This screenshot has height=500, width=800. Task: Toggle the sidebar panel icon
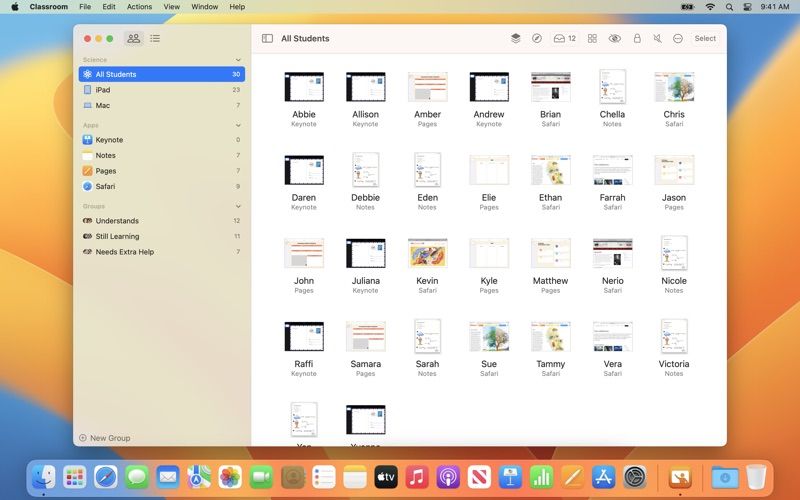pyautogui.click(x=267, y=38)
